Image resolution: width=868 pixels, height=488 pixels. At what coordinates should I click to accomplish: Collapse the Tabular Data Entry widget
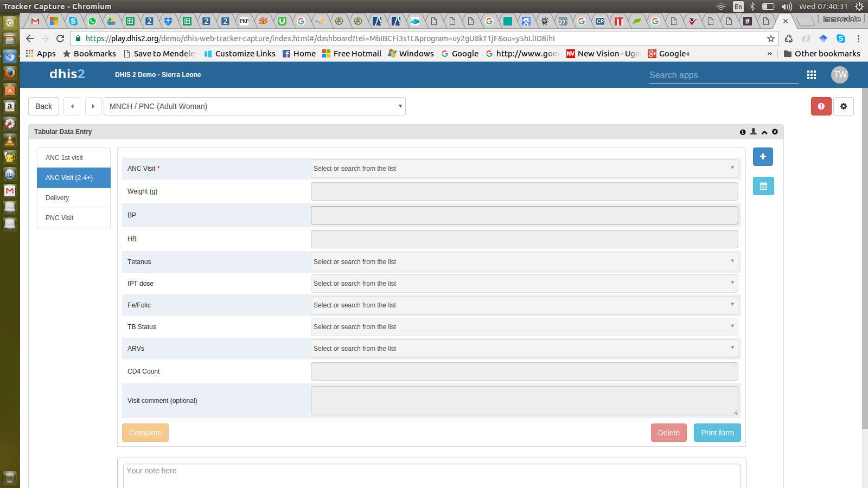[764, 132]
